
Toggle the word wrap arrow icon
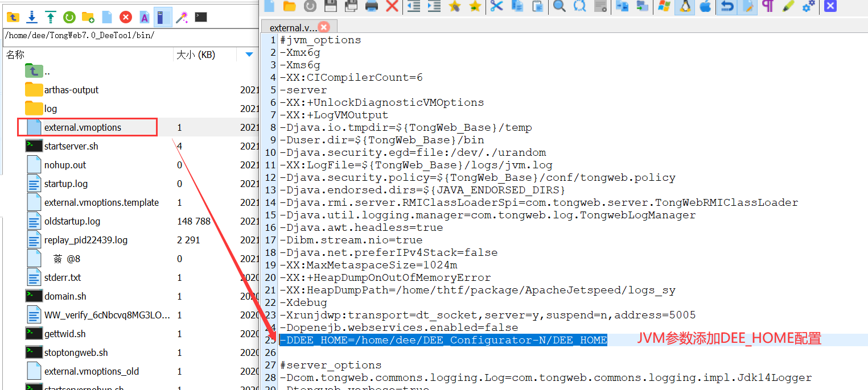point(727,6)
